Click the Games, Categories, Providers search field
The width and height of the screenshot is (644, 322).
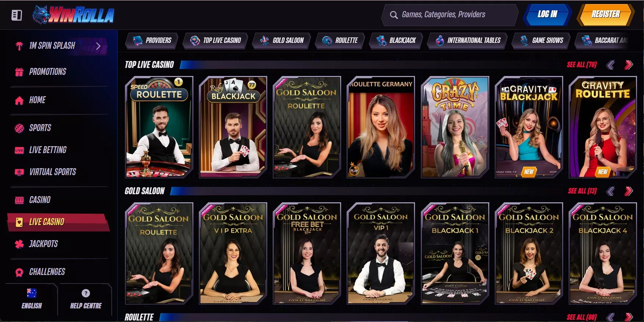[x=450, y=15]
